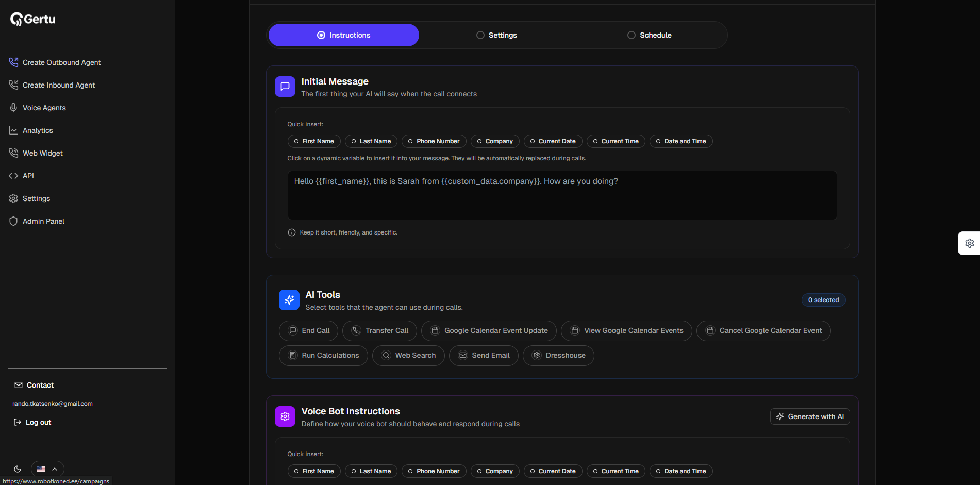Open the API section in sidebar
This screenshot has width=980, height=485.
28,176
